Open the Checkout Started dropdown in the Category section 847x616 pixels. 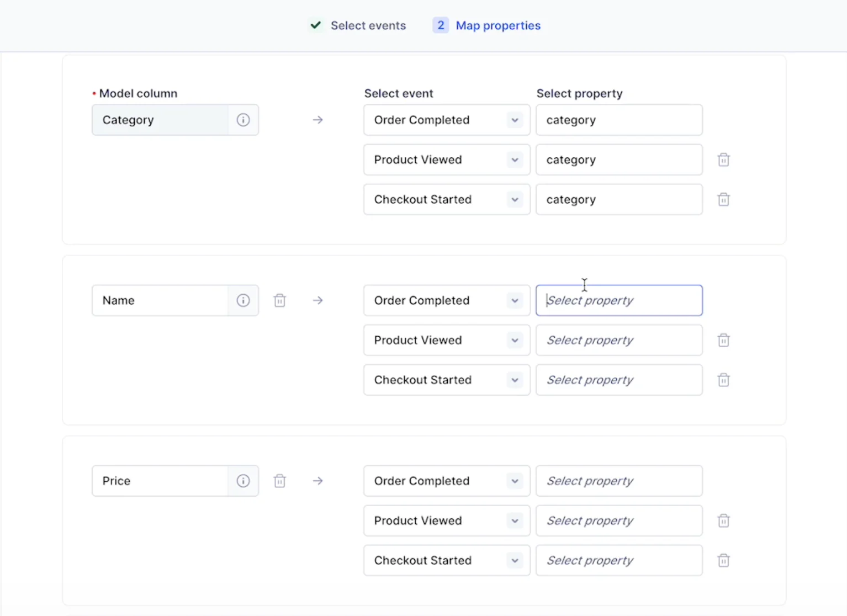(x=514, y=199)
